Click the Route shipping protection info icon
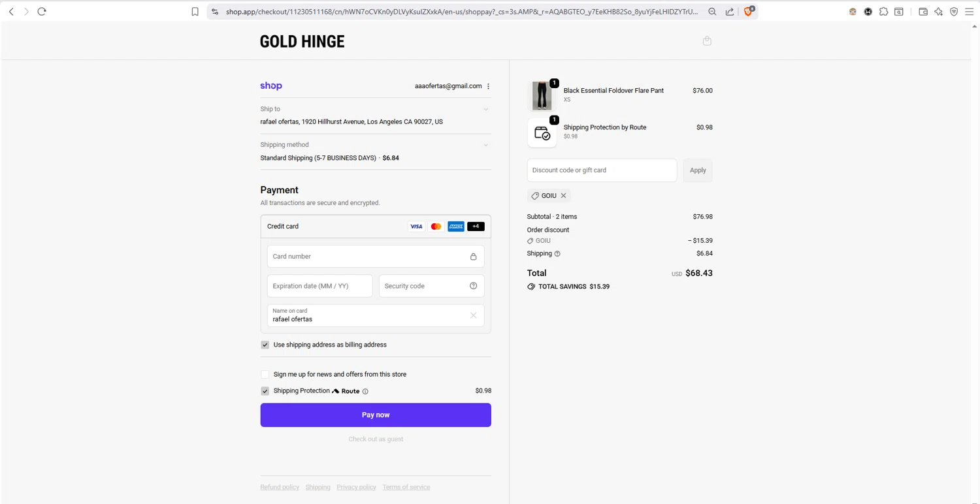980x504 pixels. pyautogui.click(x=365, y=392)
